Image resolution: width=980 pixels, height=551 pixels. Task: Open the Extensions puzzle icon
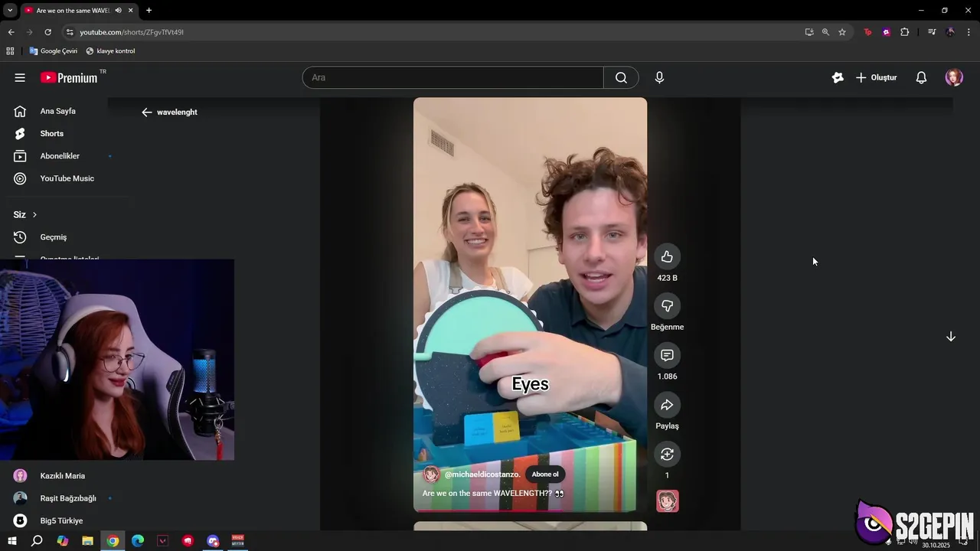(905, 32)
